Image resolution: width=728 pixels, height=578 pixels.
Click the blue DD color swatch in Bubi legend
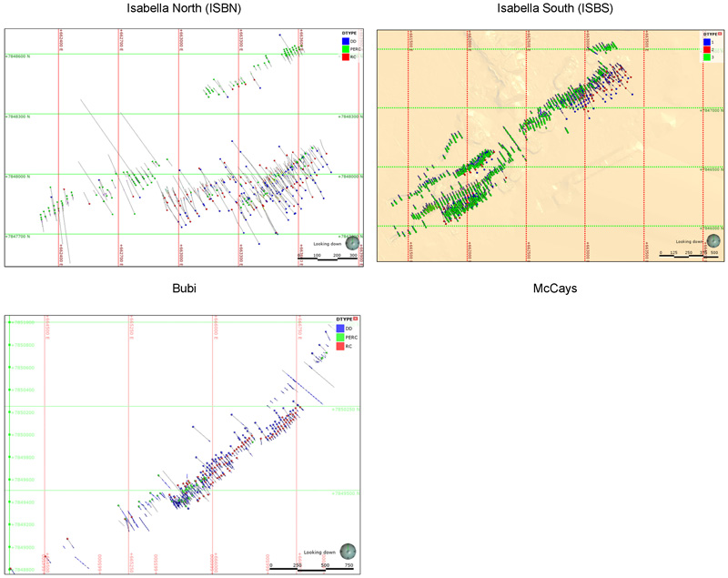(339, 329)
